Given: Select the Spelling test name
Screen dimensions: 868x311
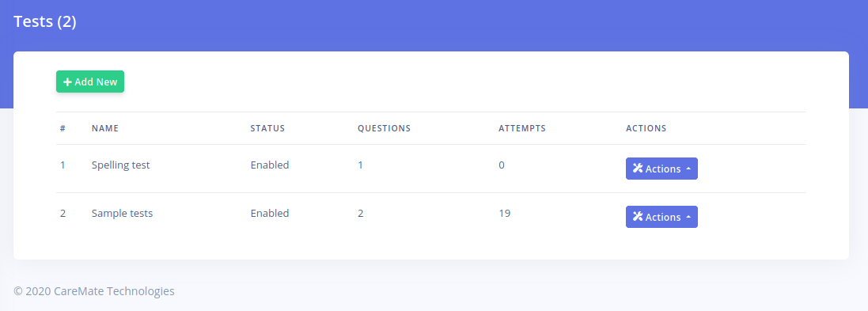Looking at the screenshot, I should [121, 165].
